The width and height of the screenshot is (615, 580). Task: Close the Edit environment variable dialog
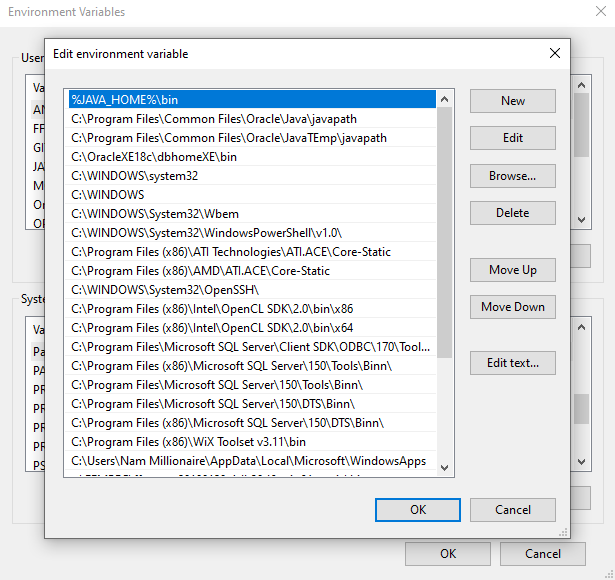[x=555, y=53]
